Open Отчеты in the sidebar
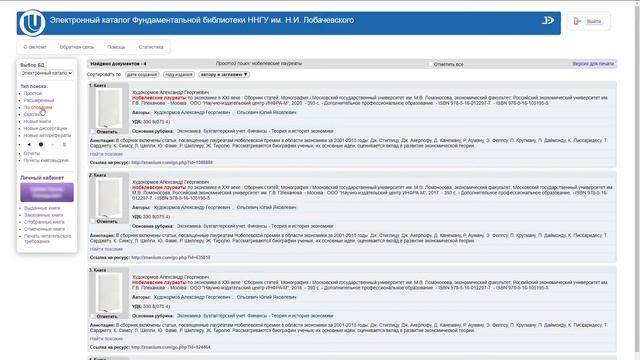 32,153
